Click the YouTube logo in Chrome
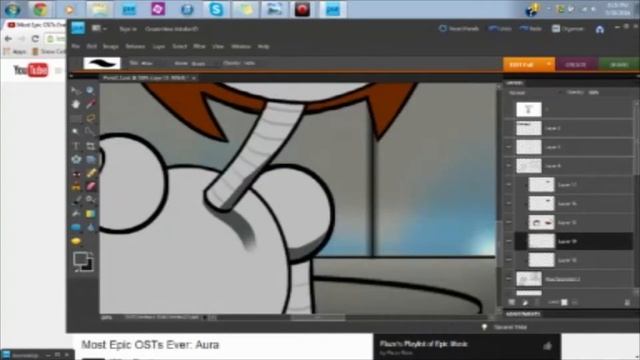 click(31, 70)
